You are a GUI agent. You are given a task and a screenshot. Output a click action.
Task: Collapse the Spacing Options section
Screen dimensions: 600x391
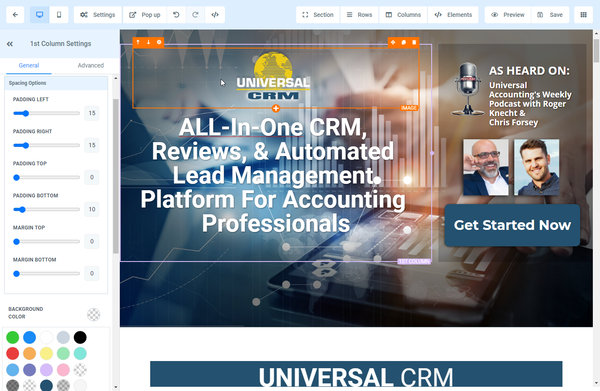56,83
